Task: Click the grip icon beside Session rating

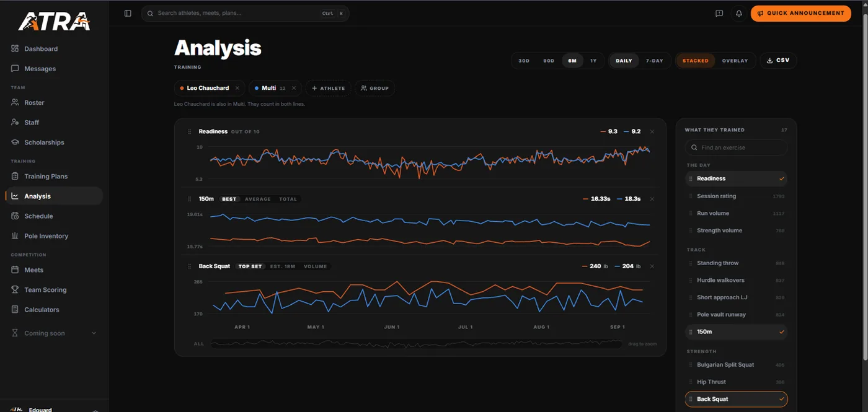Action: [x=691, y=196]
